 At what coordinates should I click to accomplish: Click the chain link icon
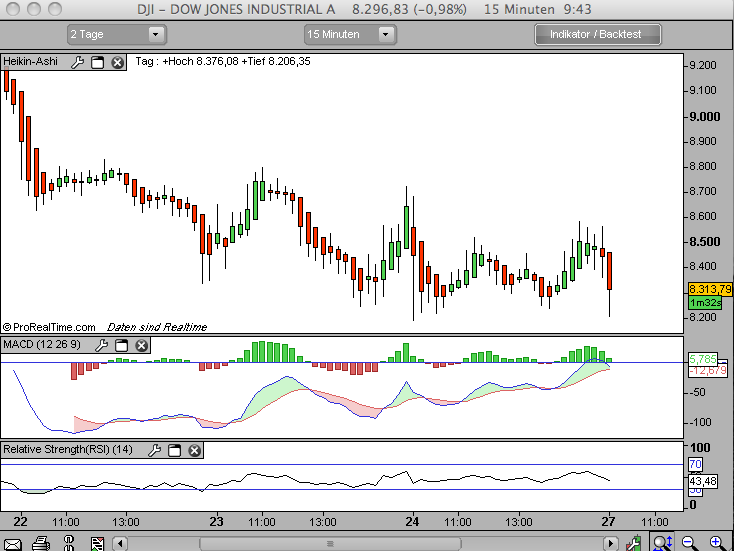click(x=69, y=543)
